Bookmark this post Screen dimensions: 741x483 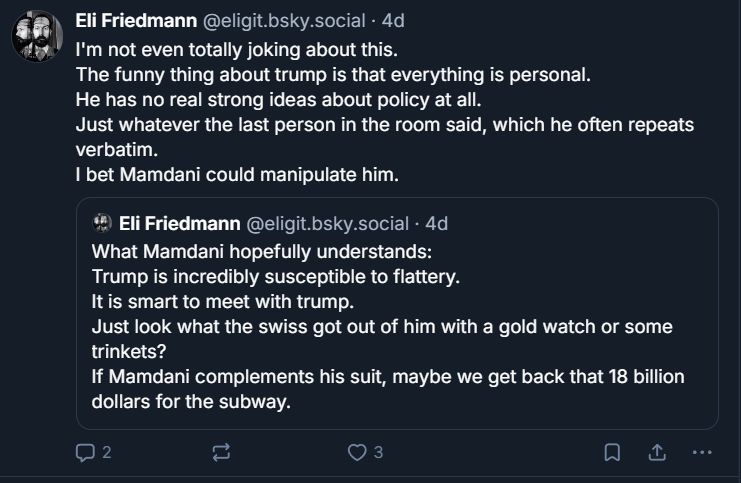[612, 453]
